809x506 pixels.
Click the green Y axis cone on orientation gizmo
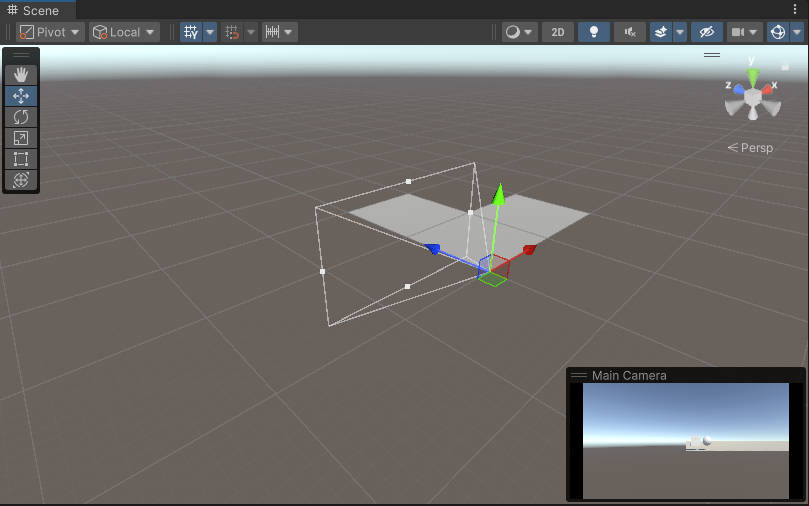click(x=753, y=76)
